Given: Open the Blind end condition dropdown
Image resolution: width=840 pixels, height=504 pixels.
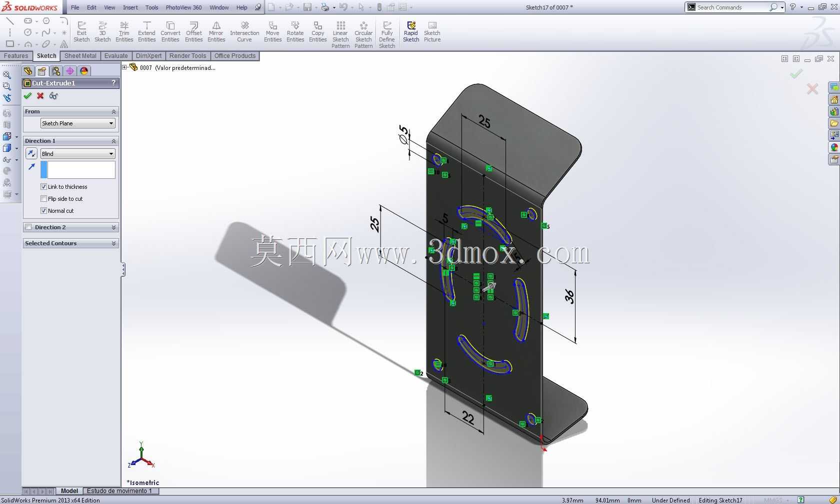Looking at the screenshot, I should [78, 154].
